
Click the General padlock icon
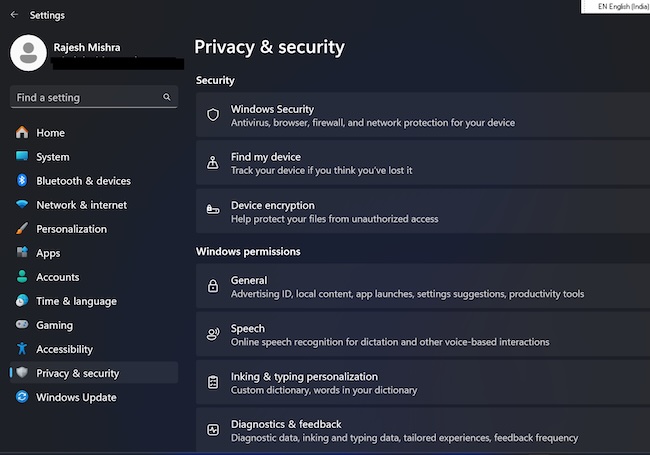pyautogui.click(x=213, y=286)
